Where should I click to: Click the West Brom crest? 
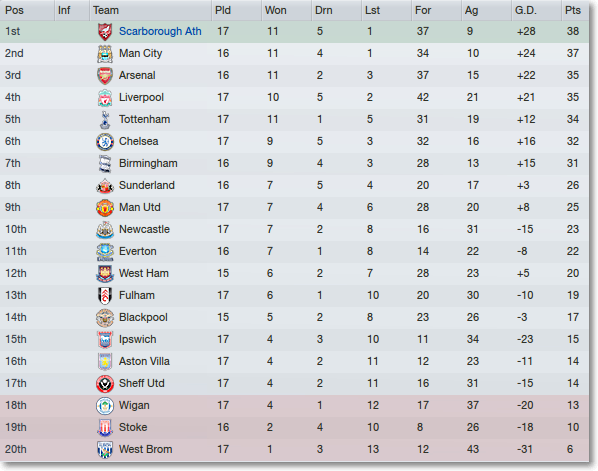105,450
